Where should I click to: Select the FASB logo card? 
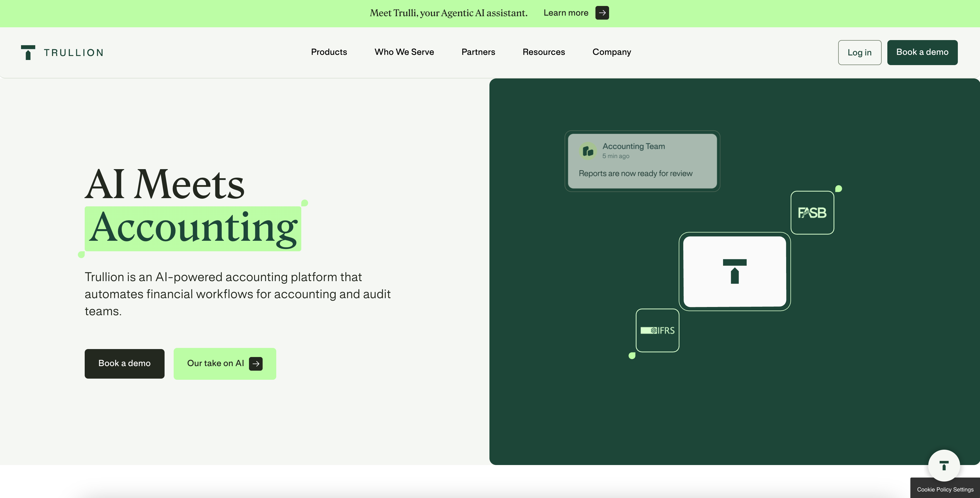[x=813, y=212]
